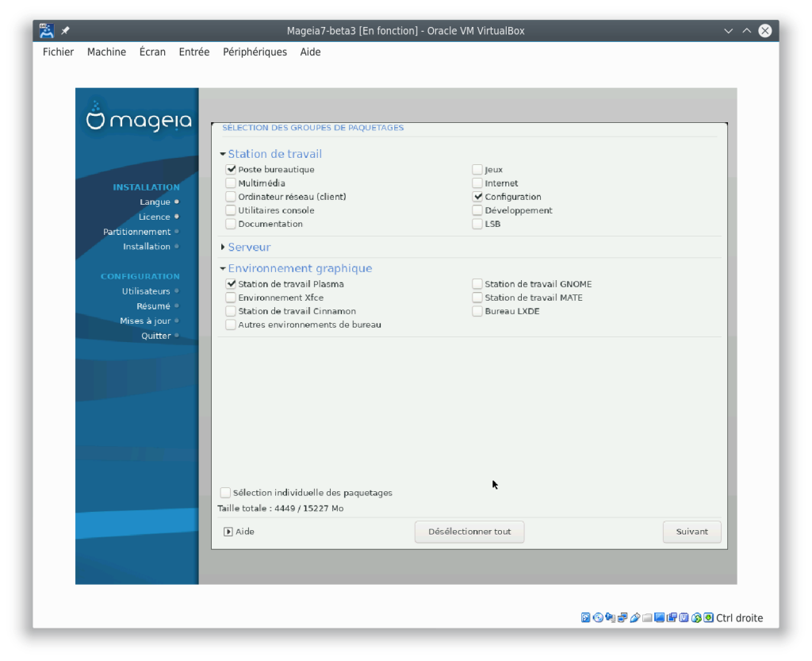Select the Documentation checkbox

coord(231,224)
